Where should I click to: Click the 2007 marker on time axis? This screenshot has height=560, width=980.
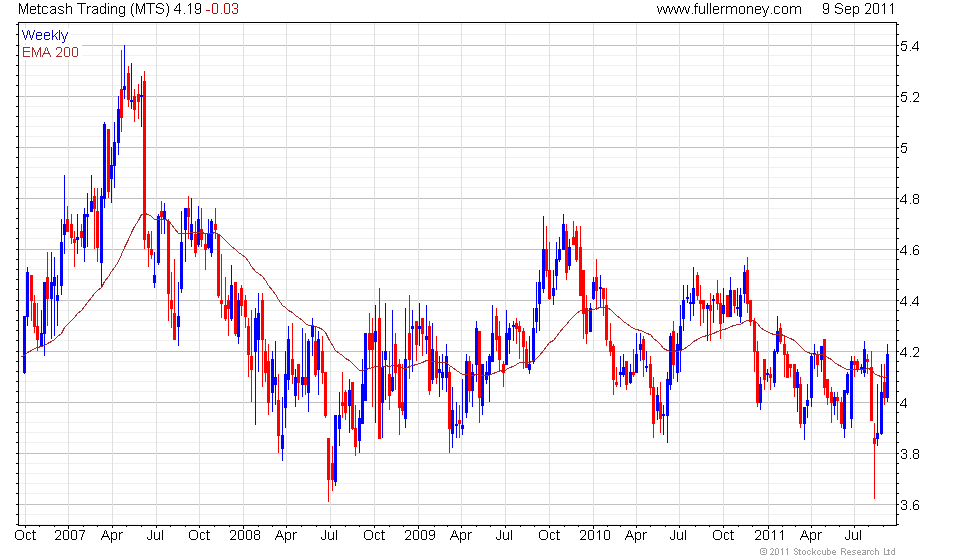[x=69, y=536]
